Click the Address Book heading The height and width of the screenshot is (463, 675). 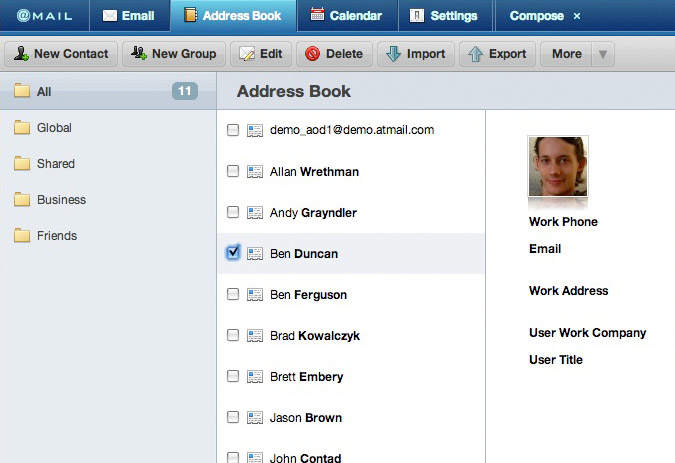pyautogui.click(x=294, y=91)
